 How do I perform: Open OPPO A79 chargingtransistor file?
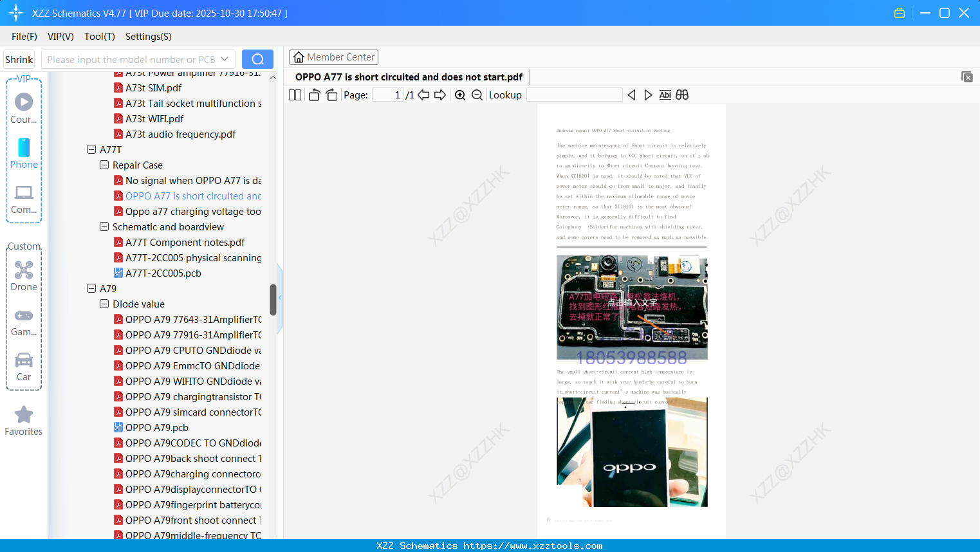187,397
